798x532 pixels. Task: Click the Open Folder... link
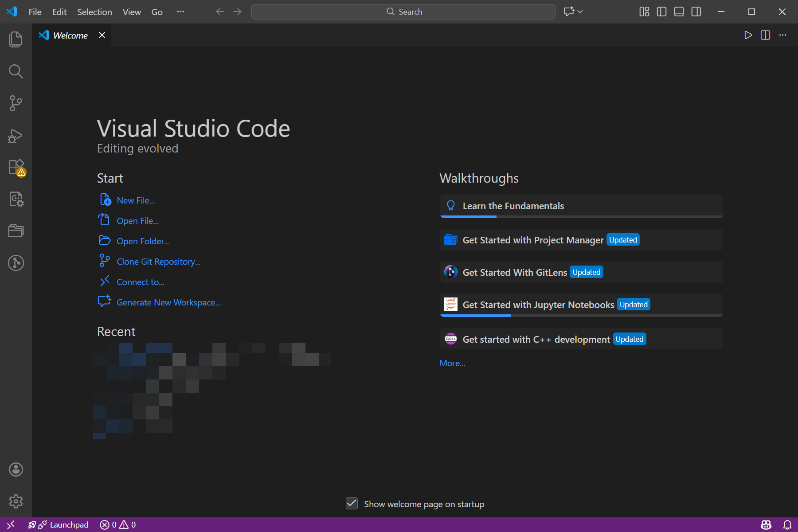[143, 241]
